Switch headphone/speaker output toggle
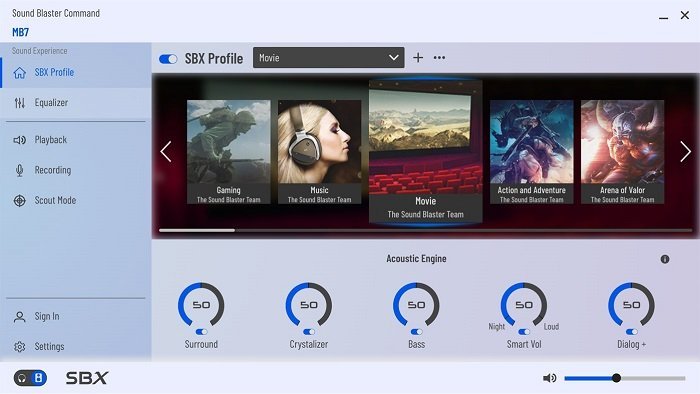 tap(30, 378)
